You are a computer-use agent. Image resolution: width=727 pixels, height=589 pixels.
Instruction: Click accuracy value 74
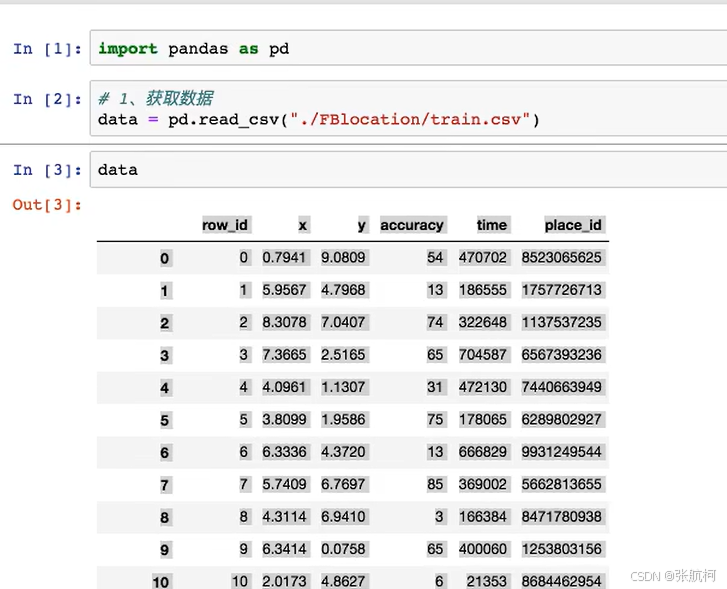pos(436,322)
